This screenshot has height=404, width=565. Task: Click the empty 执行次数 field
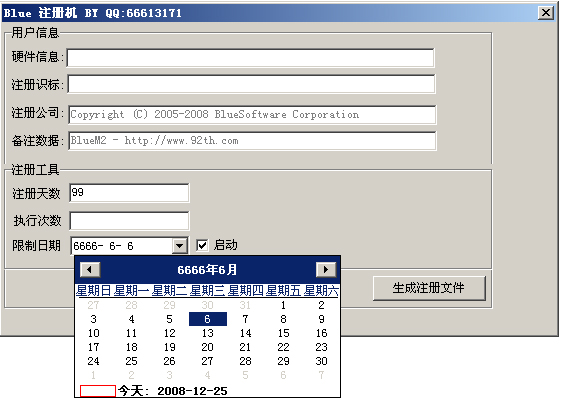(129, 221)
